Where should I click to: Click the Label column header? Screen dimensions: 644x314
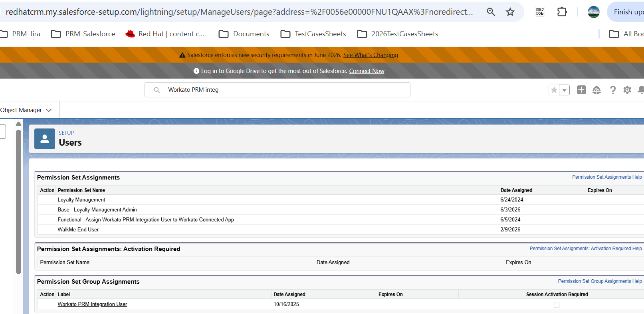point(64,294)
